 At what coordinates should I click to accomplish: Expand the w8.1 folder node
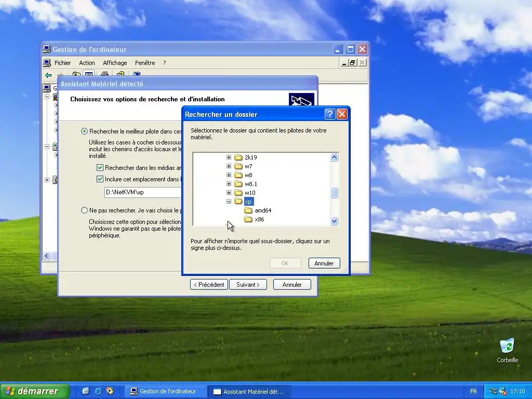click(x=229, y=183)
